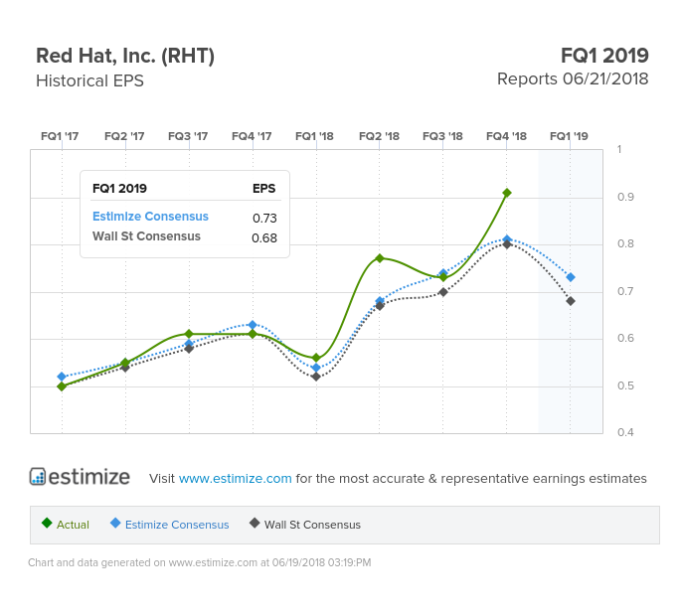The height and width of the screenshot is (616, 681).
Task: Open the www.estimize.com link
Action: coord(235,478)
